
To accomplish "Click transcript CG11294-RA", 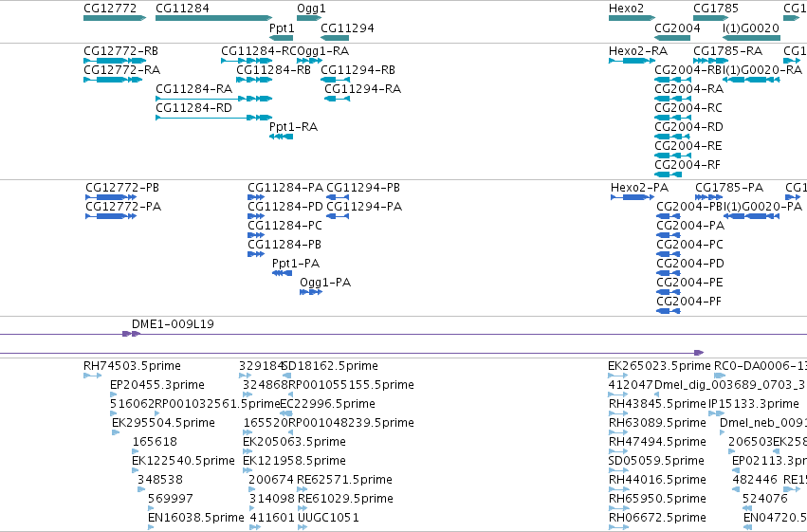I will 337,99.
